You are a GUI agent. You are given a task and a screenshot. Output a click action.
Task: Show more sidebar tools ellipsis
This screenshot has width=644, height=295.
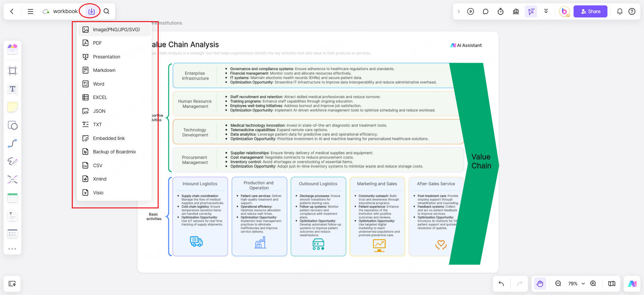pyautogui.click(x=12, y=249)
